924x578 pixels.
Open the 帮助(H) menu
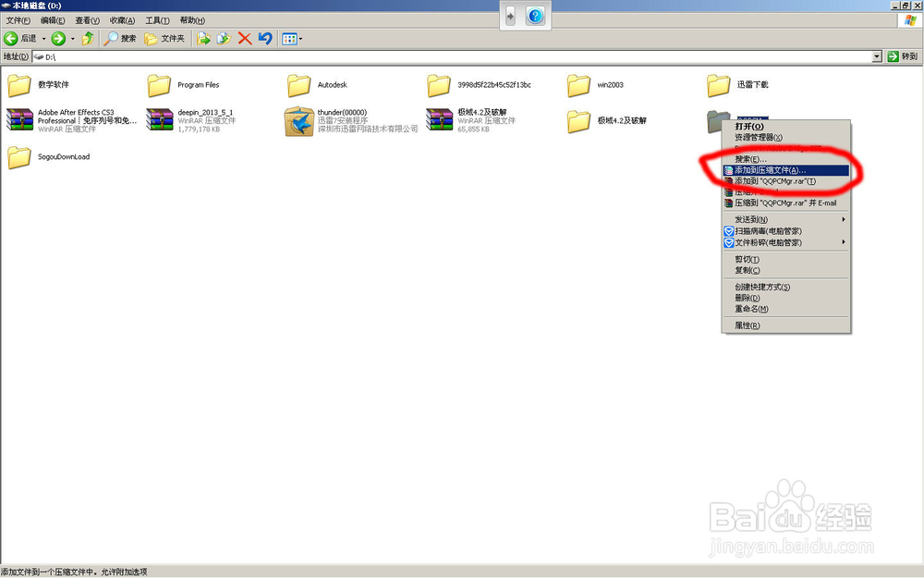click(192, 20)
